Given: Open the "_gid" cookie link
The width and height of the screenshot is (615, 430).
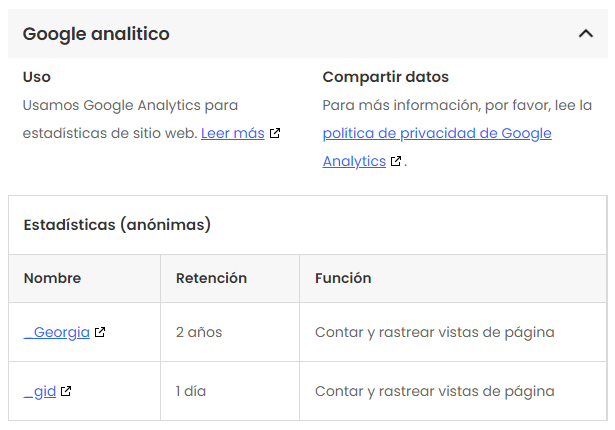Looking at the screenshot, I should click(x=40, y=391).
